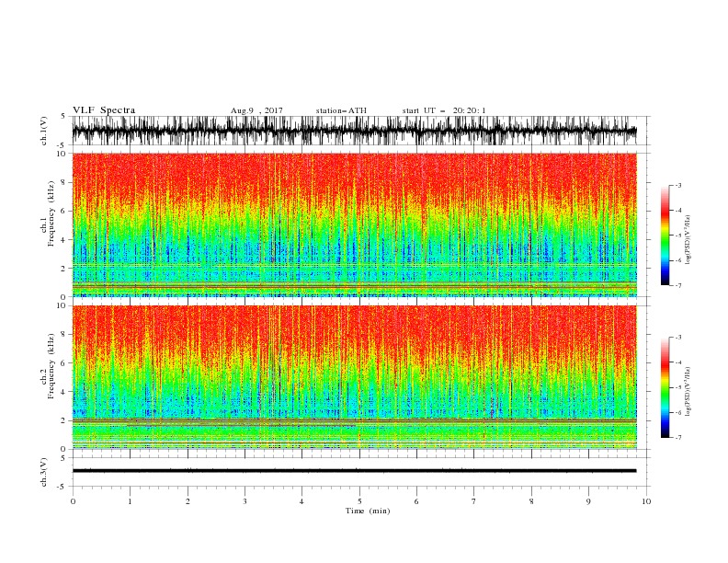Viewport: 728px width, 563px height.
Task: Click time axis tick label "9"
Action: pos(588,501)
